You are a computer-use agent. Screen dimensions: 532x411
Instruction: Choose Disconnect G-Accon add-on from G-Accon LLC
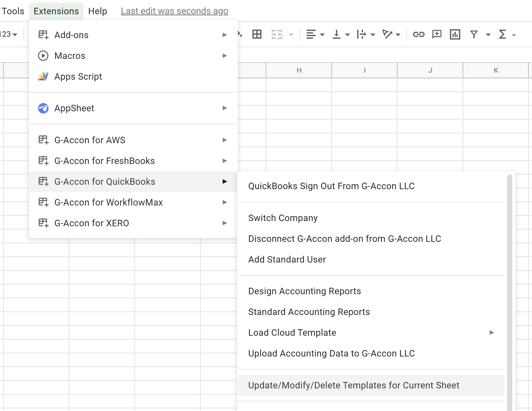tap(371, 239)
